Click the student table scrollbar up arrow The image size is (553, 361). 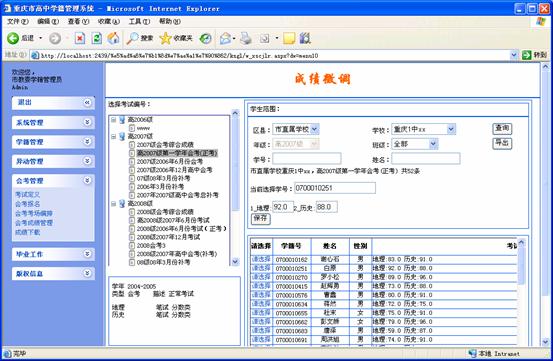pyautogui.click(x=521, y=243)
